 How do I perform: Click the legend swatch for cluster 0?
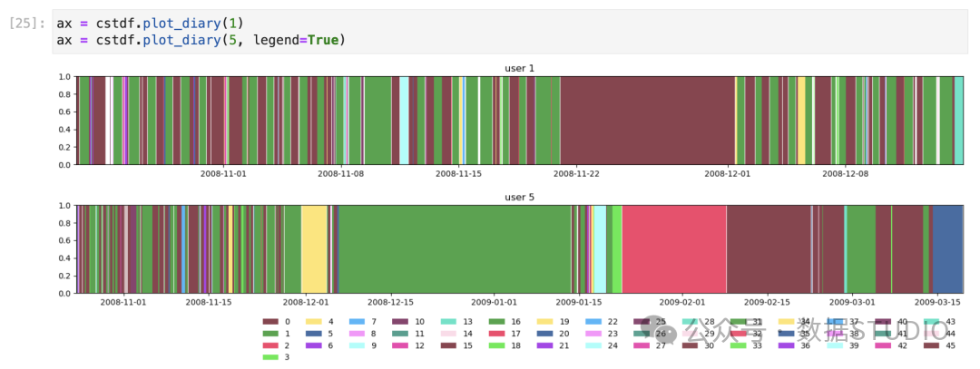pos(270,322)
